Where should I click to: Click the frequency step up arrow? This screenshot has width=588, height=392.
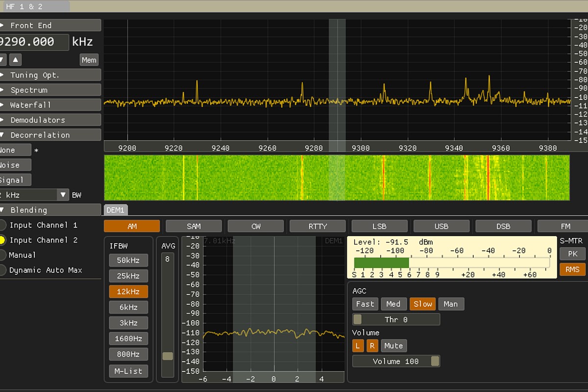click(x=16, y=60)
